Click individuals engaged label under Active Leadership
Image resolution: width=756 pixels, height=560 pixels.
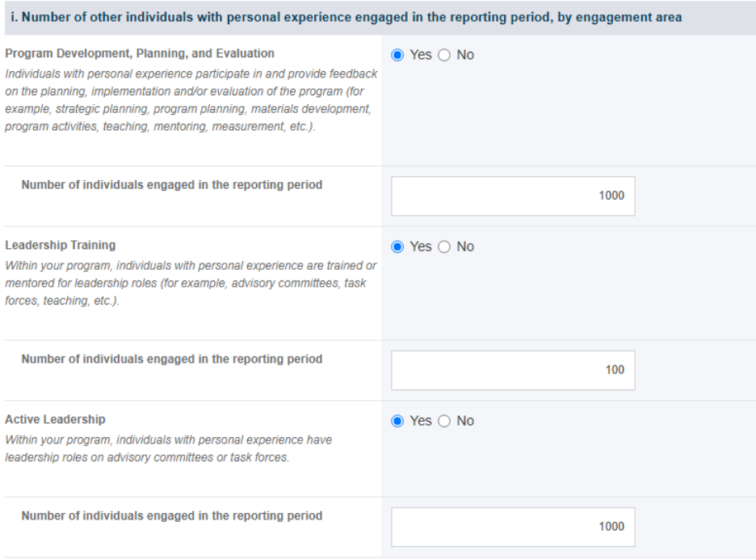(x=172, y=516)
